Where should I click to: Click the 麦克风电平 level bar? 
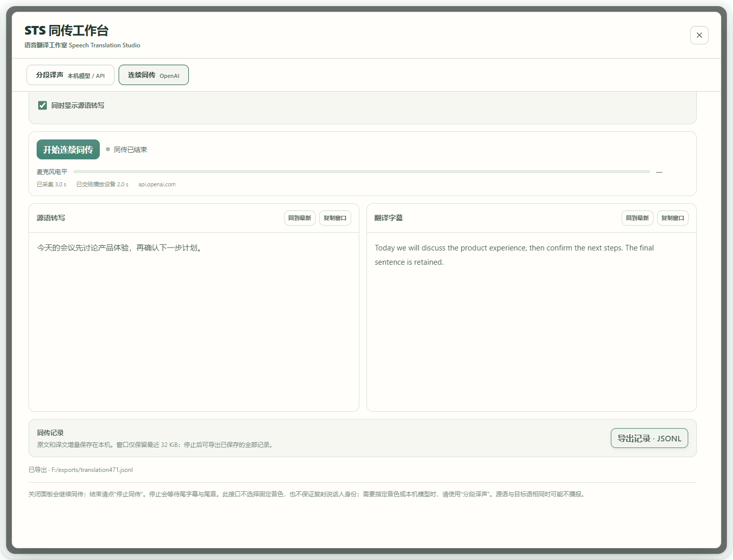(x=361, y=172)
